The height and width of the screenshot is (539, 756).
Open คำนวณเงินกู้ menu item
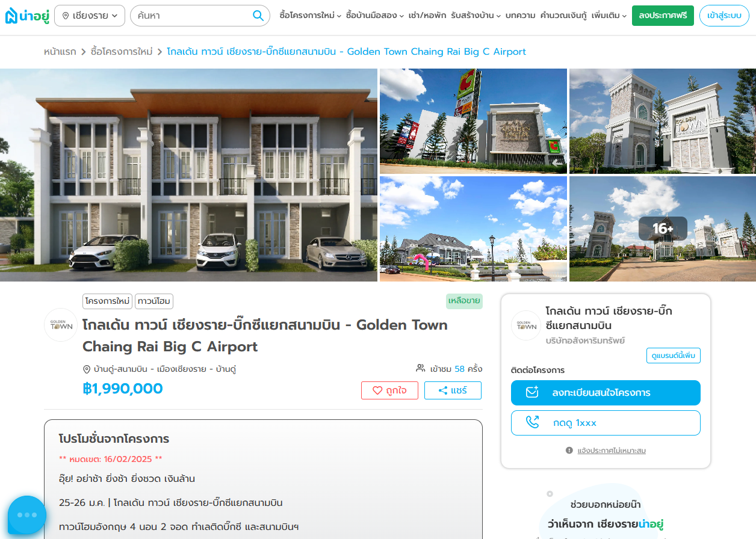click(563, 16)
